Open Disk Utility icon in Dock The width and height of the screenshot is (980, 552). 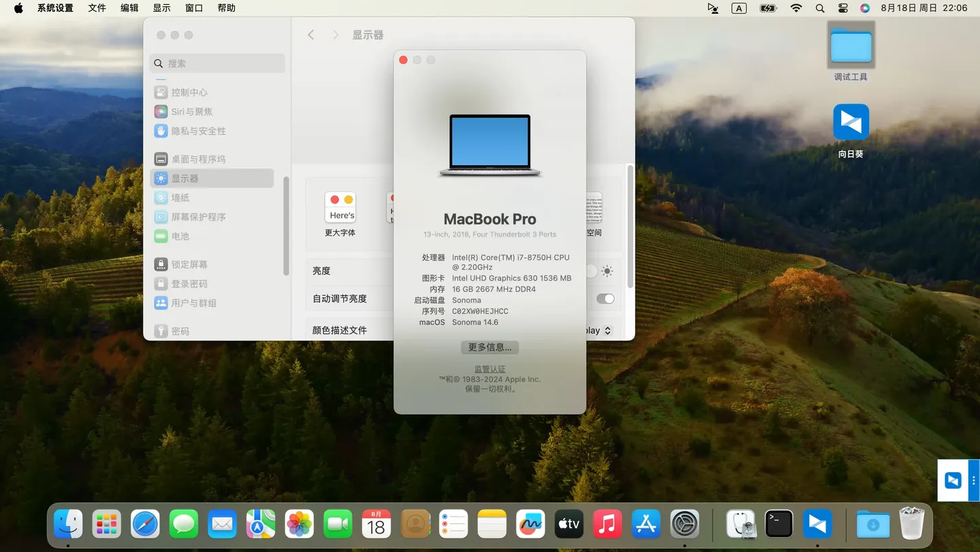pos(740,524)
